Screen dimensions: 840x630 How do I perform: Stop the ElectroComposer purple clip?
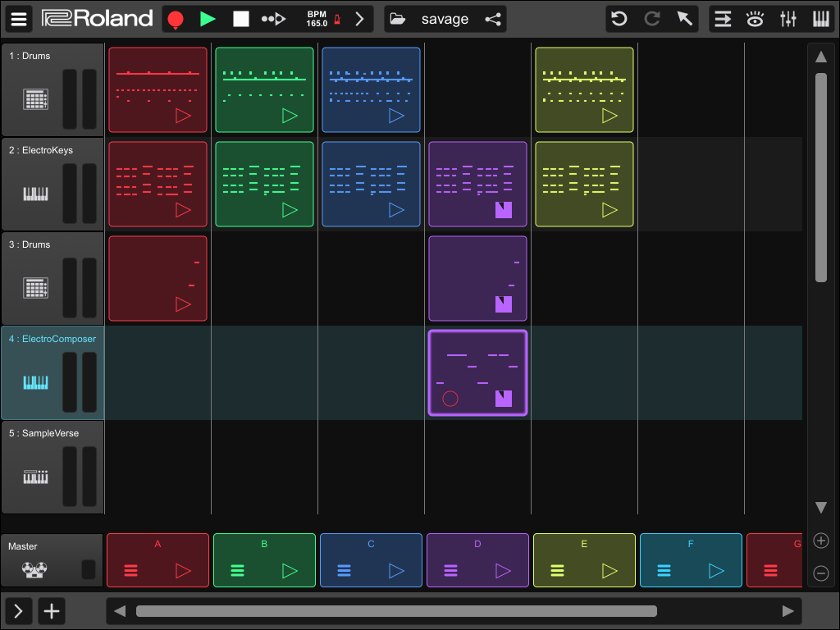[x=504, y=399]
